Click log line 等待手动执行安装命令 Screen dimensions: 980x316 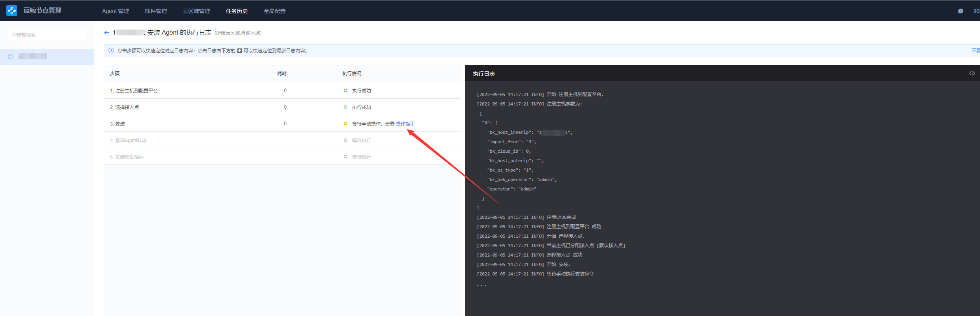click(535, 274)
